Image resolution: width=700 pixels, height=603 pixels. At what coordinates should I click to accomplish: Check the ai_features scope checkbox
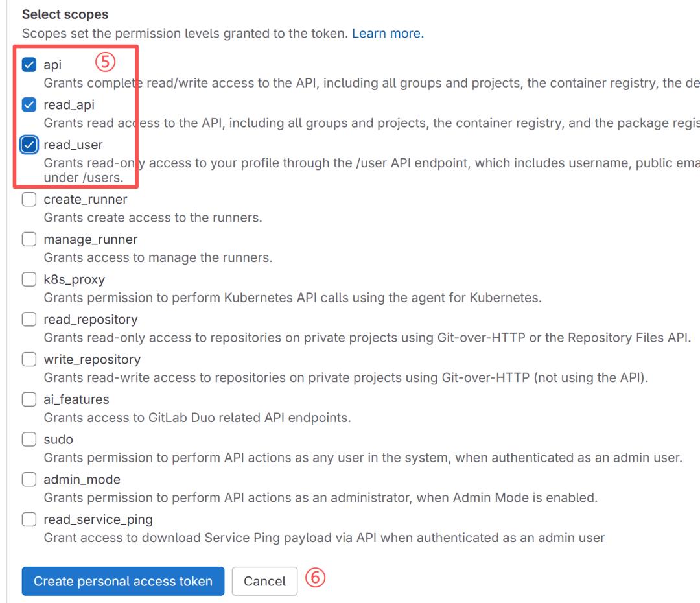coord(29,399)
